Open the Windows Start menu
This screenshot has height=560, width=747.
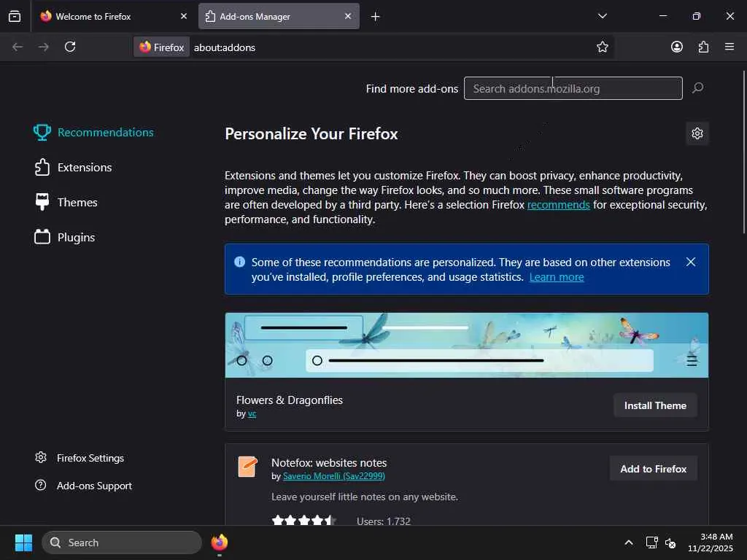click(23, 542)
